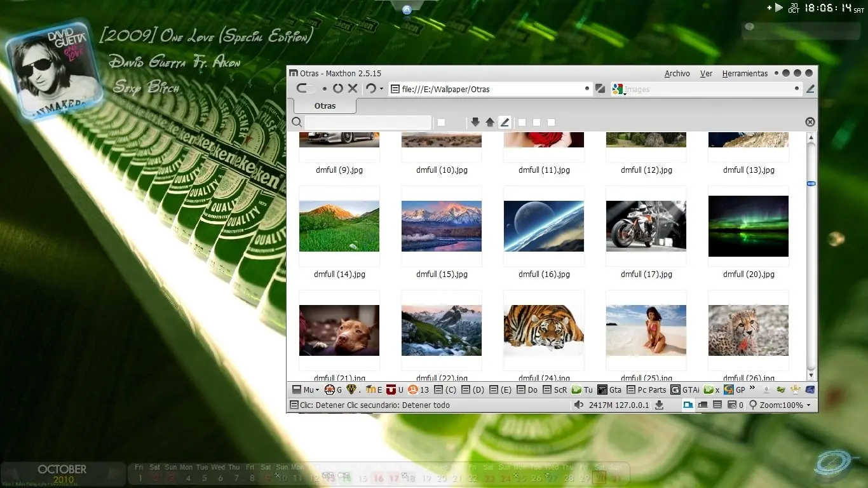
Task: Open the Archivo menu
Action: coord(677,74)
